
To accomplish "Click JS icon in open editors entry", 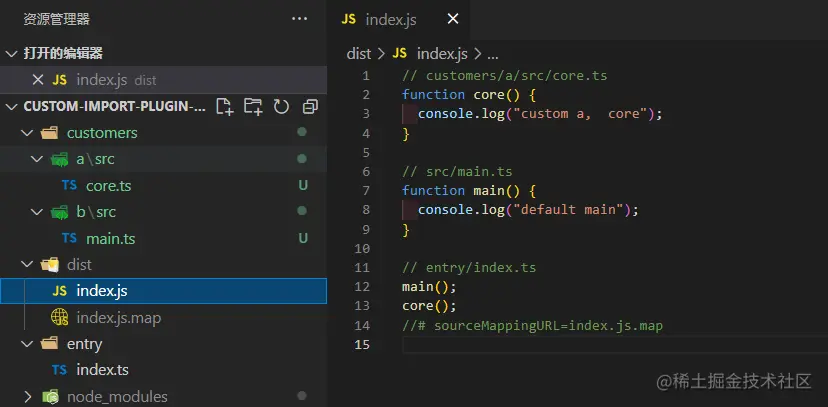I will (59, 80).
